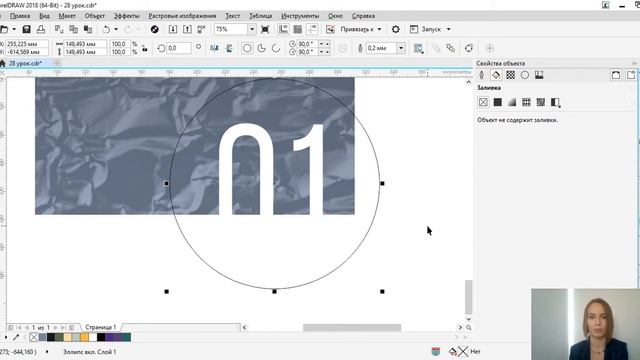The height and width of the screenshot is (360, 640).
Task: Click the Convert to curves icon
Action: (469, 48)
